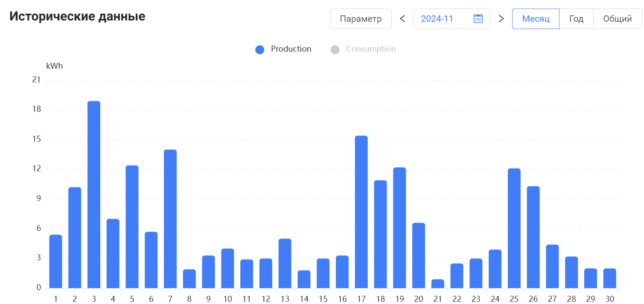The height and width of the screenshot is (304, 644).
Task: Click the bar for day 10
Action: [227, 268]
